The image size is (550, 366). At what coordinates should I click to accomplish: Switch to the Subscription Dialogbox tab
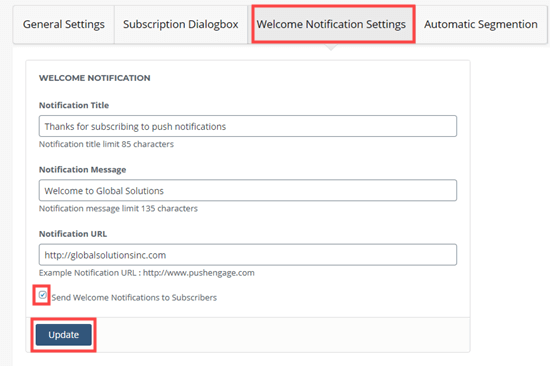pyautogui.click(x=181, y=25)
